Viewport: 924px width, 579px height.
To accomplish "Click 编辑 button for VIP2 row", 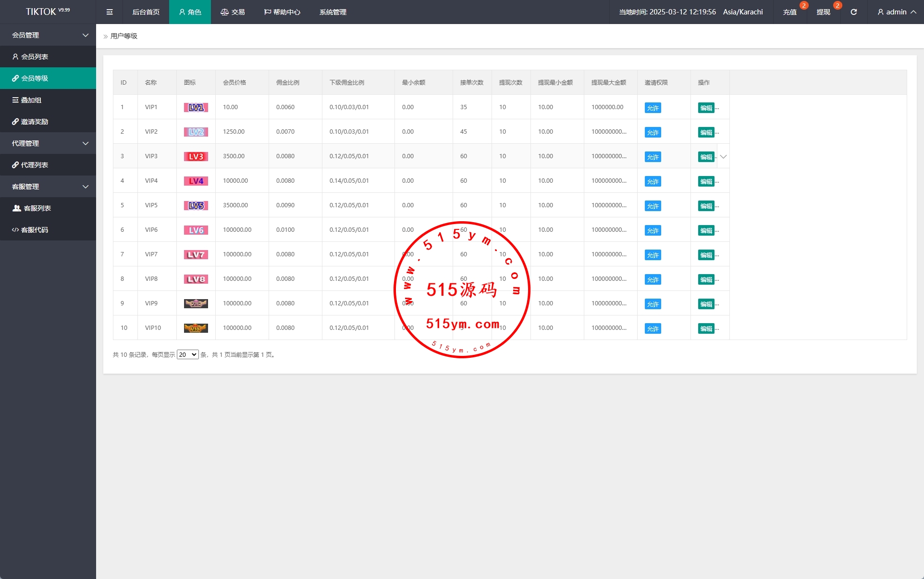I will click(x=706, y=132).
